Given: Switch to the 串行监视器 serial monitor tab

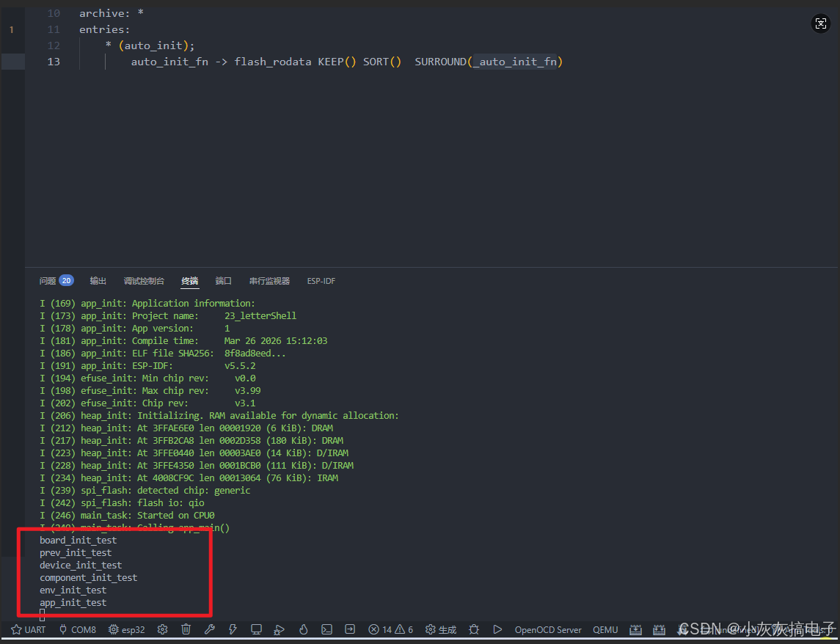Looking at the screenshot, I should (269, 281).
